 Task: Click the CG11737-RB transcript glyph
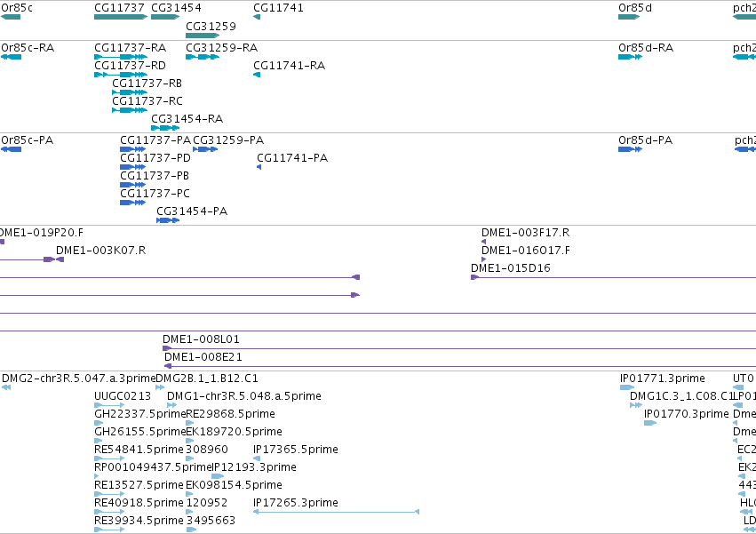(x=130, y=92)
